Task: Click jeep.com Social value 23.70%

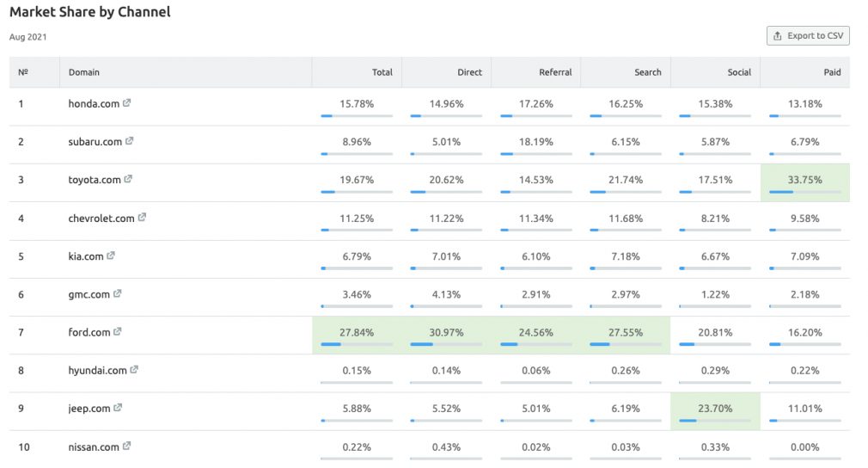Action: tap(715, 409)
